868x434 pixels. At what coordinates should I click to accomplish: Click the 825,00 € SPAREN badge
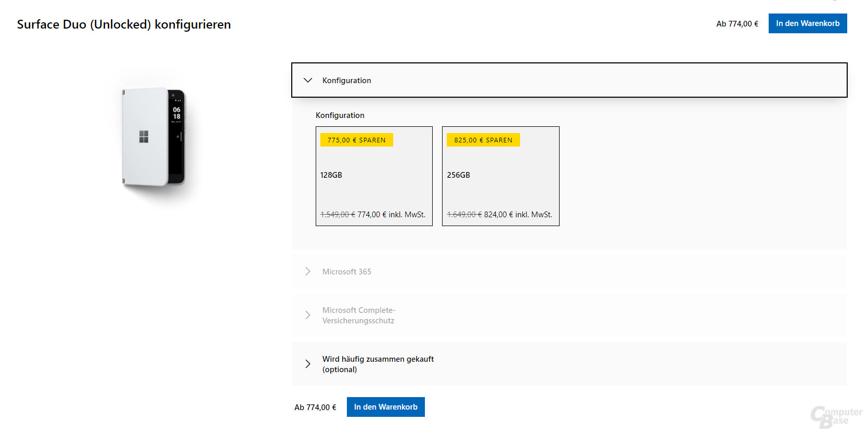pos(483,140)
